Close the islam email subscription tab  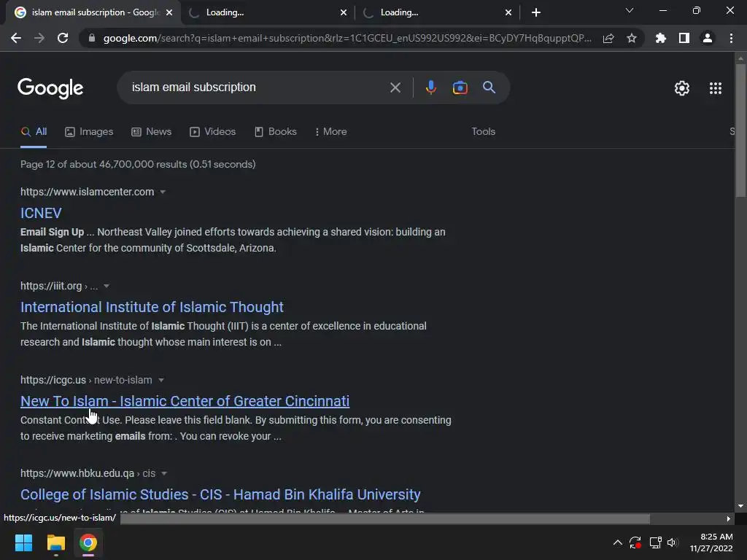click(x=169, y=12)
